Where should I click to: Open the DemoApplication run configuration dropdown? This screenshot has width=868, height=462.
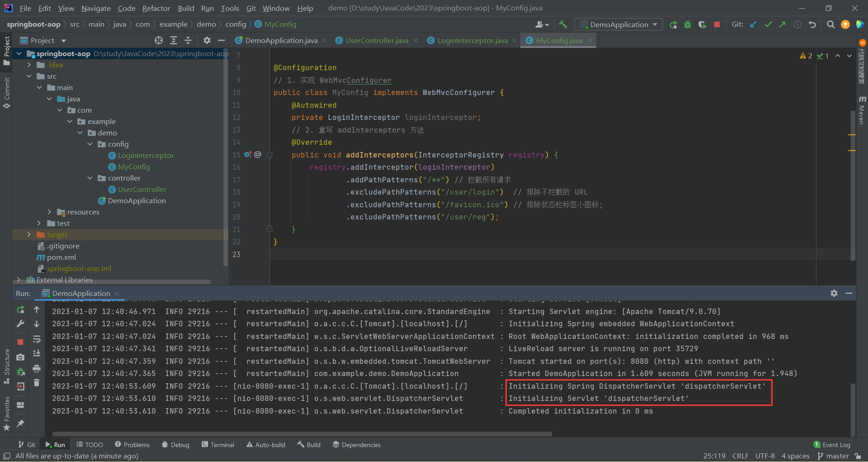(x=618, y=24)
